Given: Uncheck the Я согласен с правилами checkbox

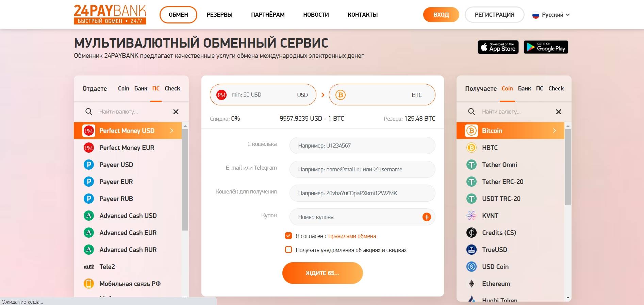Looking at the screenshot, I should click(x=288, y=236).
